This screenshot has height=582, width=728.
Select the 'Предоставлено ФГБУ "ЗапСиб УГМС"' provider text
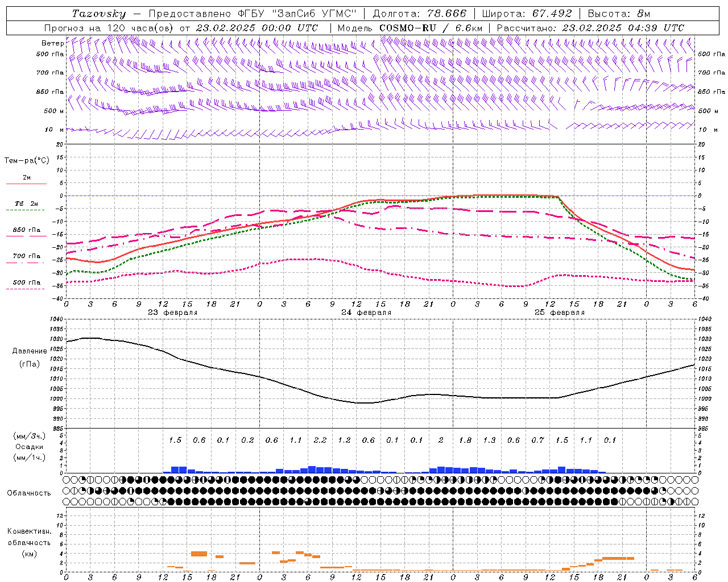[x=253, y=14]
